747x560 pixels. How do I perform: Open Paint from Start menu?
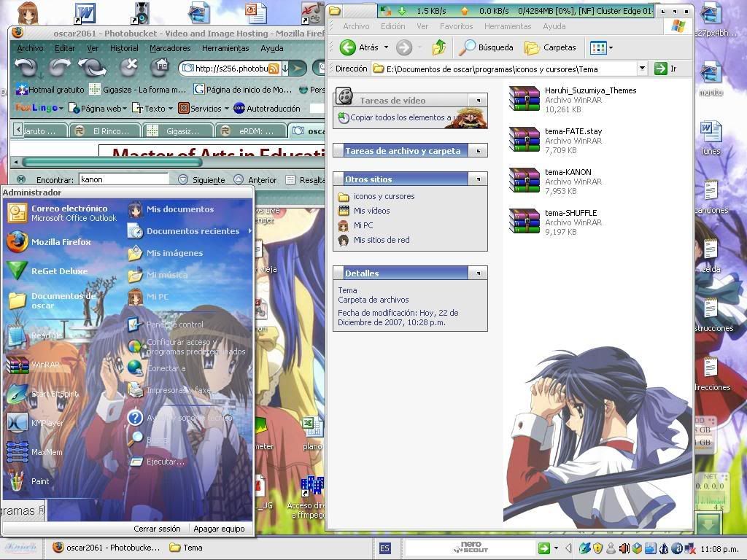pyautogui.click(x=28, y=481)
